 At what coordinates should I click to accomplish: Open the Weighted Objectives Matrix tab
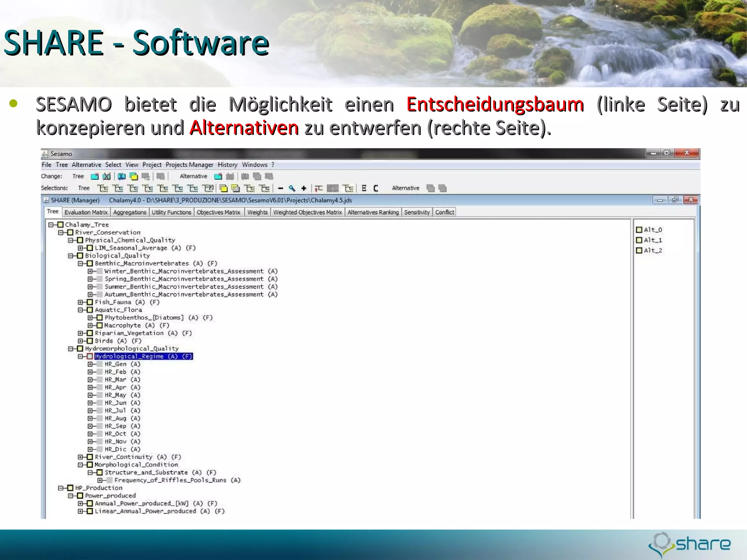pos(307,212)
